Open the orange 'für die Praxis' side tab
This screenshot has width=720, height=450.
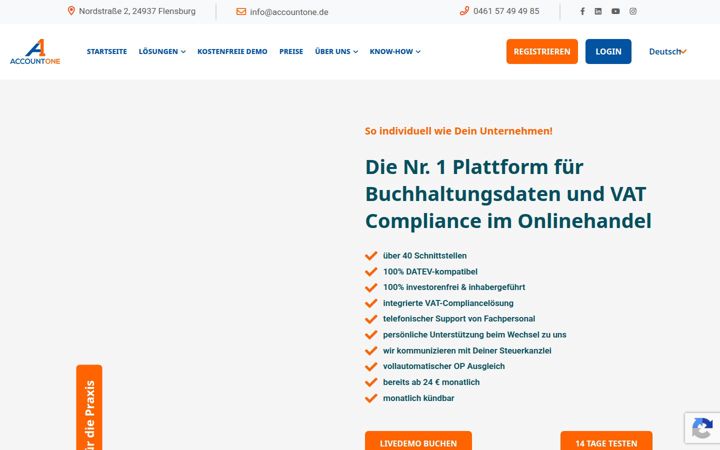tap(90, 408)
